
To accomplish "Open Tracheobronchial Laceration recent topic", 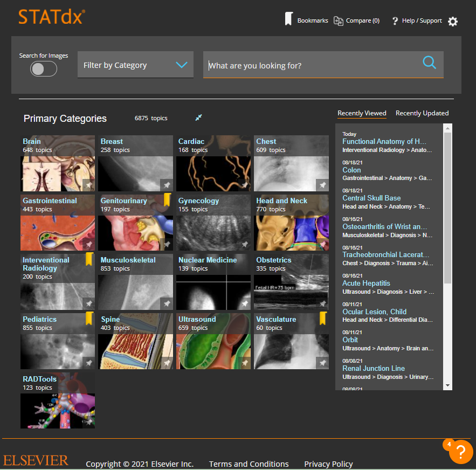I will 386,255.
